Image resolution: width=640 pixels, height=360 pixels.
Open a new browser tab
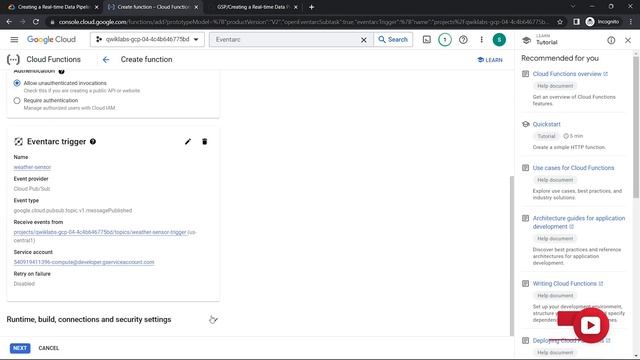(x=311, y=7)
